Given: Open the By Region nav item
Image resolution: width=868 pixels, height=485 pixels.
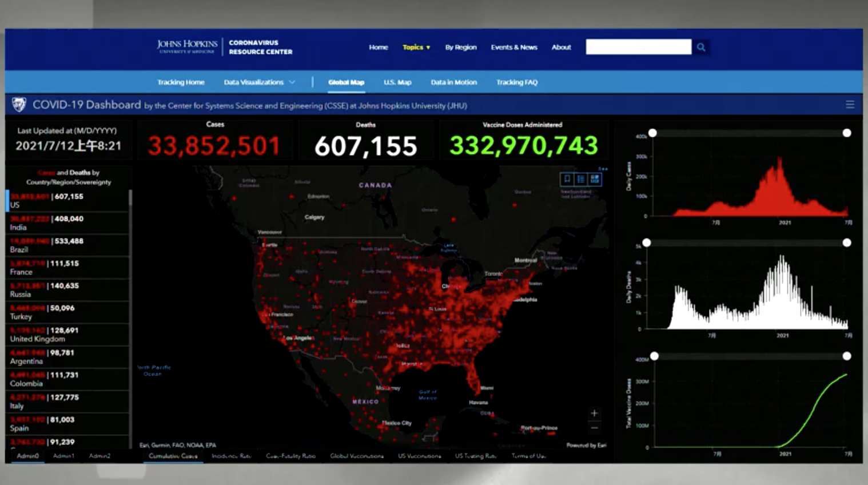Looking at the screenshot, I should (461, 47).
